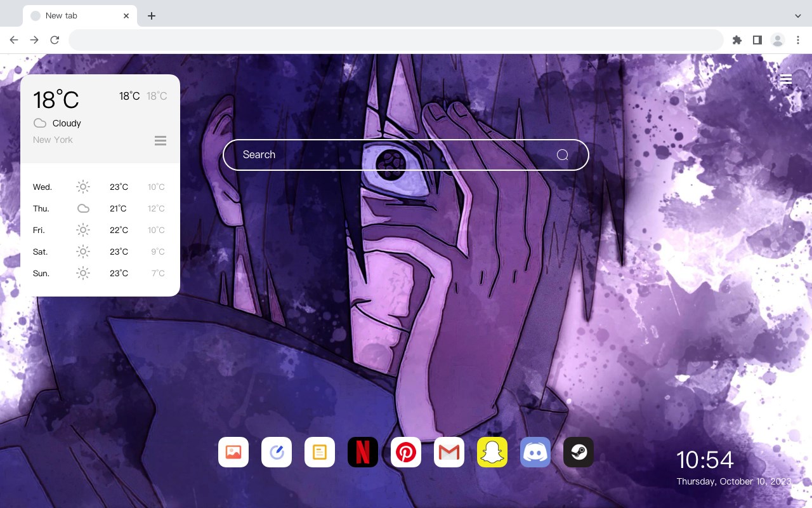The height and width of the screenshot is (508, 812).
Task: Click the magnifier icon in search bar
Action: tap(563, 155)
